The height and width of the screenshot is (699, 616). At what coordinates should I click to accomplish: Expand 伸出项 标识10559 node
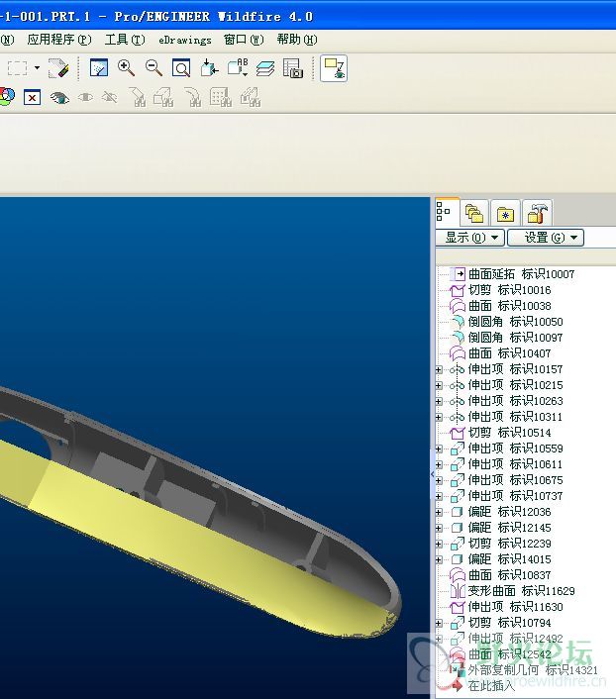click(x=439, y=449)
